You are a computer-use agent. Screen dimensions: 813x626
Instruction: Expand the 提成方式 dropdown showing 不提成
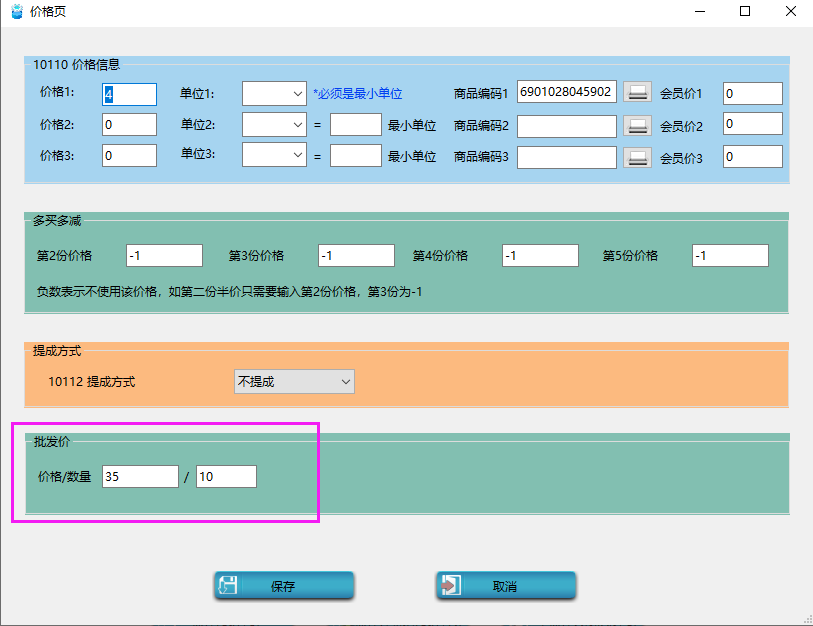coord(294,382)
